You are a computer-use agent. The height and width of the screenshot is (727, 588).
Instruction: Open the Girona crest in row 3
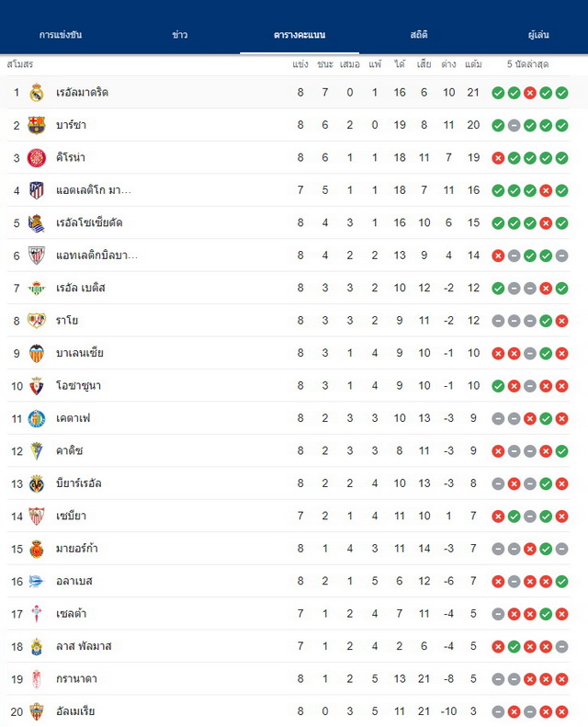pyautogui.click(x=36, y=158)
